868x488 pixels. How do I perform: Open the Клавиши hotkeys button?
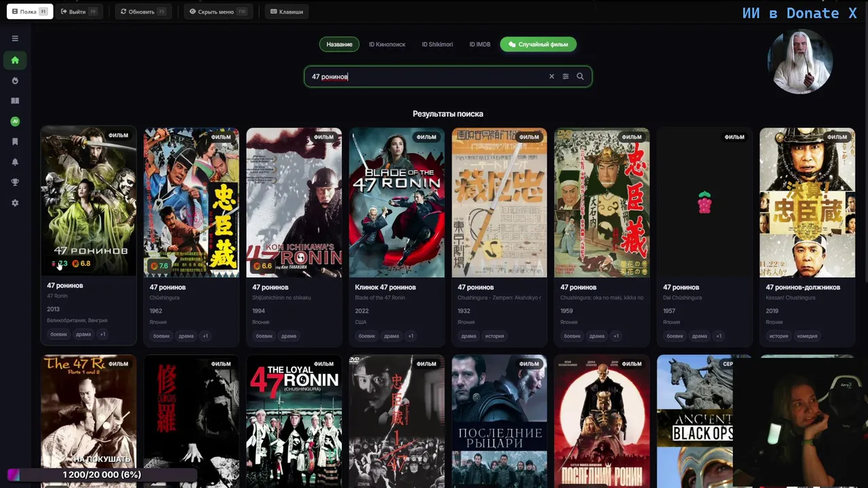point(286,12)
